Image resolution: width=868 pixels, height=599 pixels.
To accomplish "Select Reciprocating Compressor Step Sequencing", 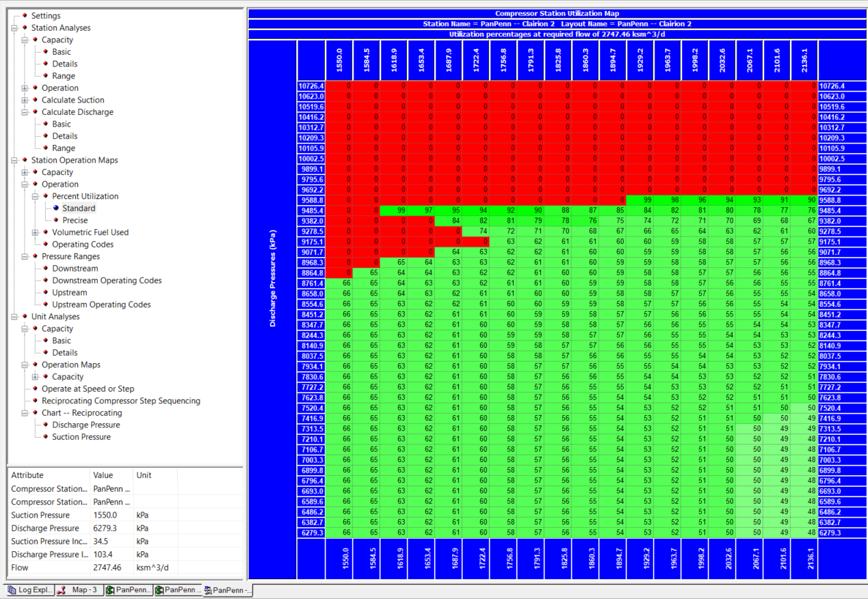I will pos(120,400).
